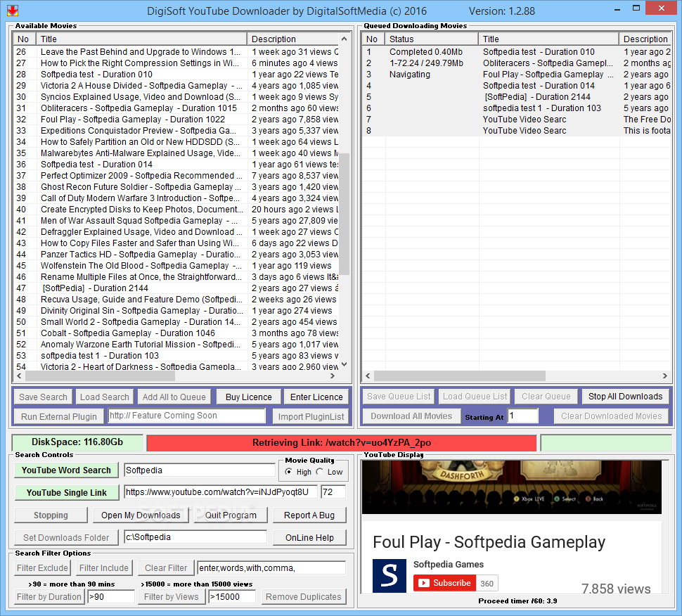
Task: Click the Available Movies scroll-up arrow
Action: (x=344, y=39)
